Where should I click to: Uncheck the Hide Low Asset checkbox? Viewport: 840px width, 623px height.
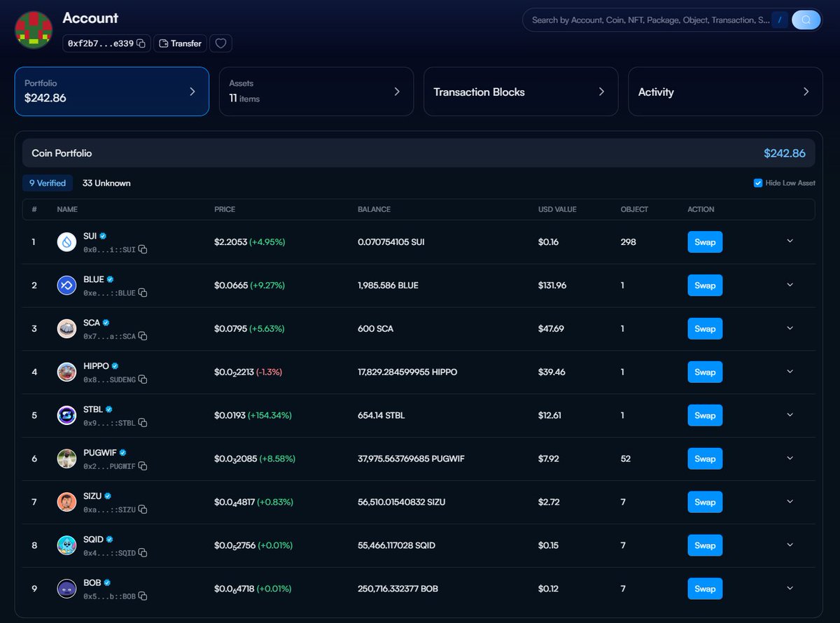click(757, 183)
